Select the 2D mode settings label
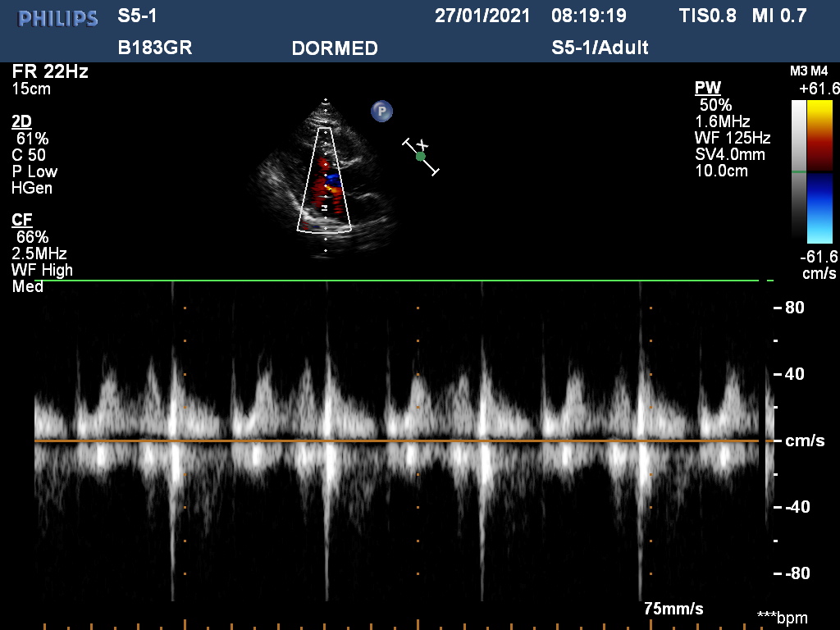Image resolution: width=840 pixels, height=630 pixels. [x=21, y=121]
